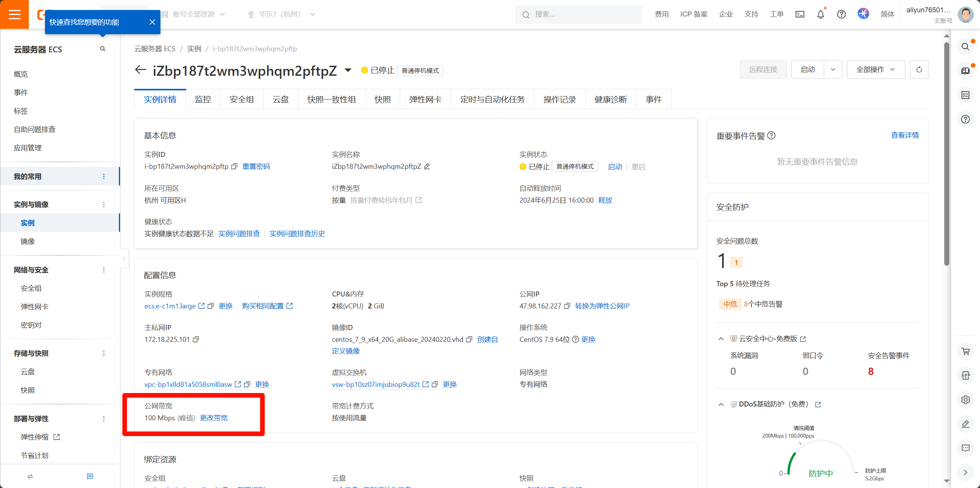The width and height of the screenshot is (980, 488).
Task: Collapse the left sidebar handle
Action: point(124,258)
